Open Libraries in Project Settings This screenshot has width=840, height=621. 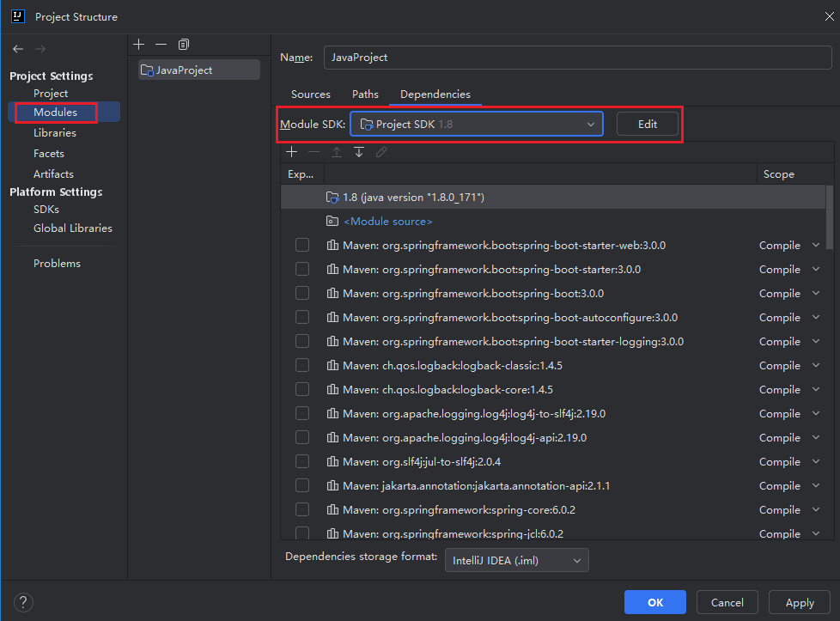click(x=55, y=133)
